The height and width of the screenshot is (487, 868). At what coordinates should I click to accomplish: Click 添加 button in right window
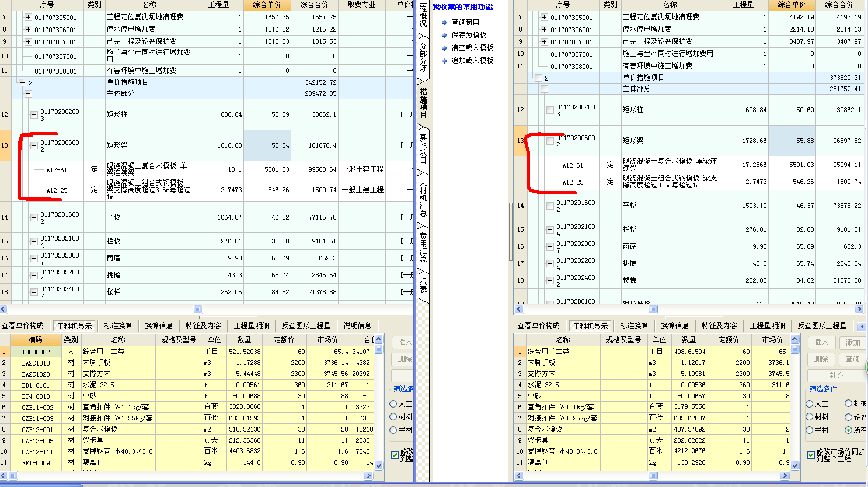pos(853,342)
